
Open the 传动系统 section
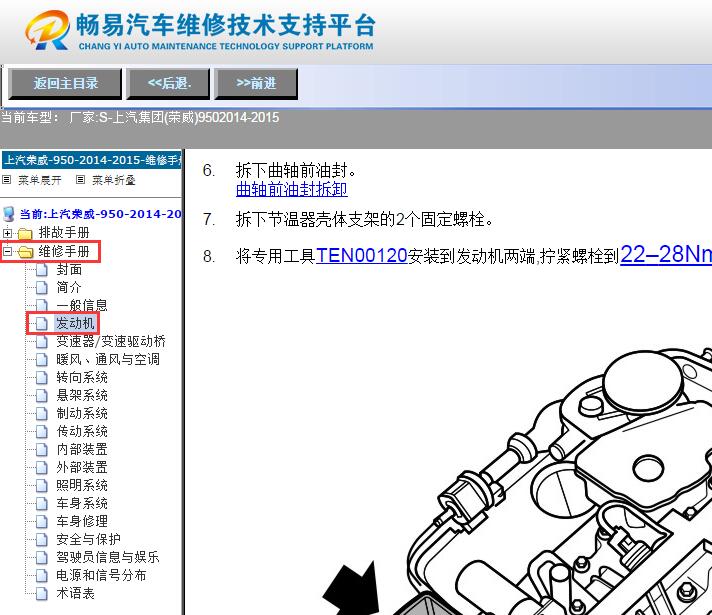(82, 431)
